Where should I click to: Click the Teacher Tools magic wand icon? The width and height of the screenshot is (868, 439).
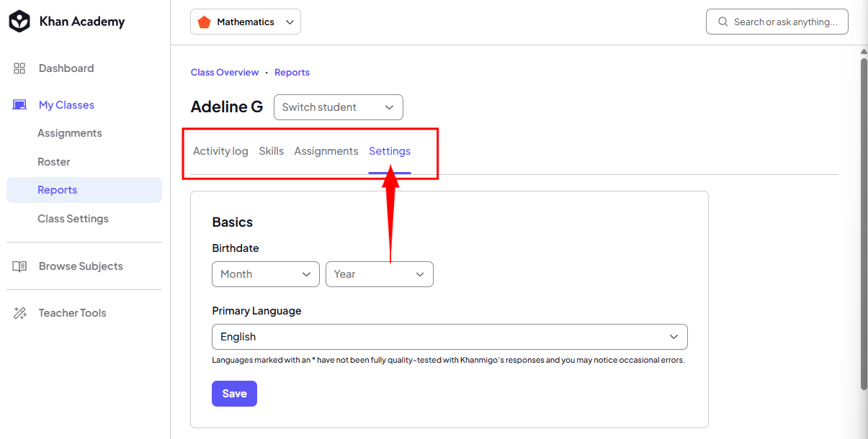[x=19, y=313]
